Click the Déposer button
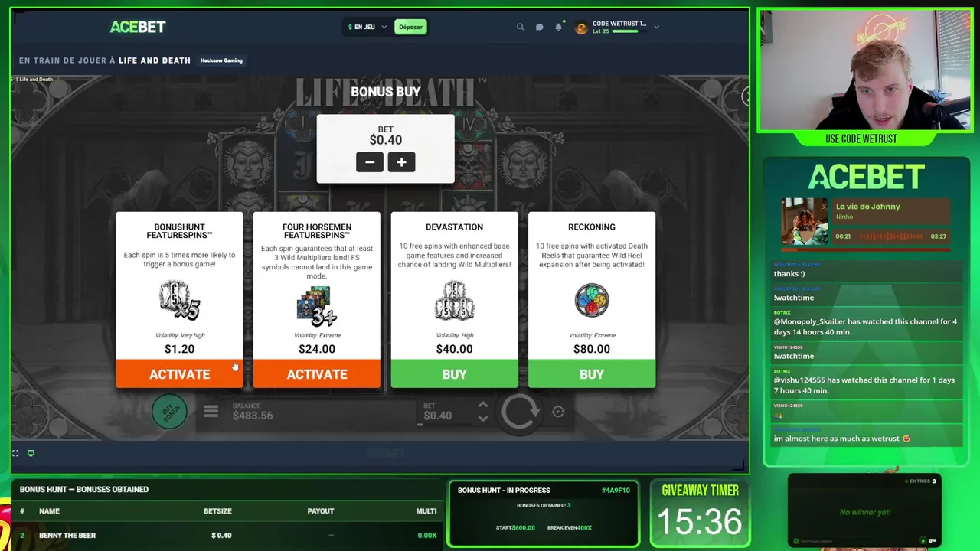 tap(410, 27)
